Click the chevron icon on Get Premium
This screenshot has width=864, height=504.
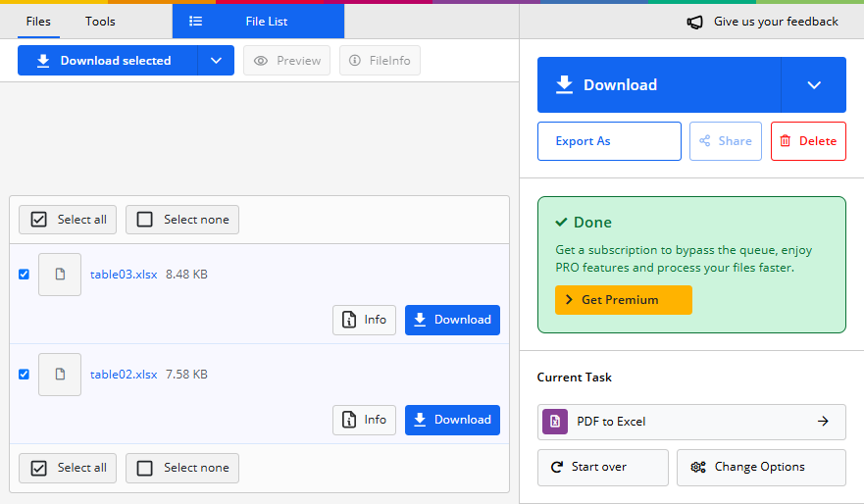coord(569,300)
